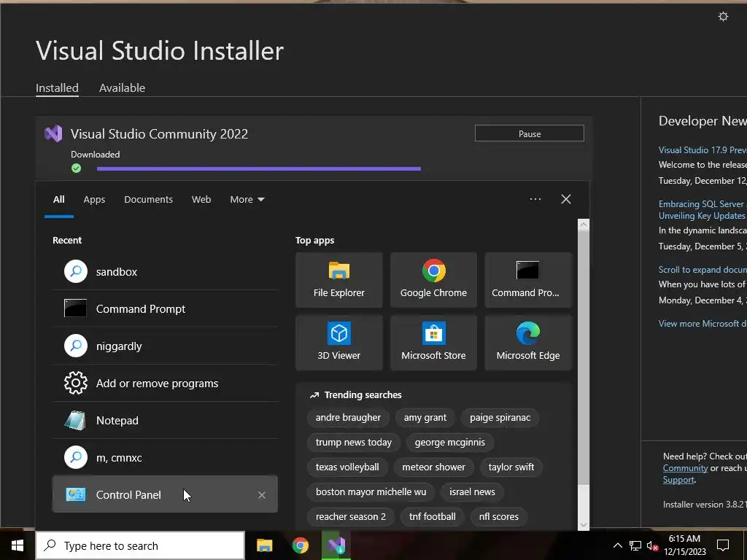This screenshot has height=560, width=747.
Task: Open the Support help link
Action: click(x=679, y=480)
